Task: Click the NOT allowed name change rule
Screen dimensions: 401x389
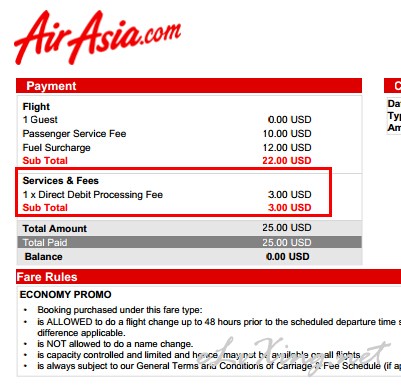Action: 115,344
